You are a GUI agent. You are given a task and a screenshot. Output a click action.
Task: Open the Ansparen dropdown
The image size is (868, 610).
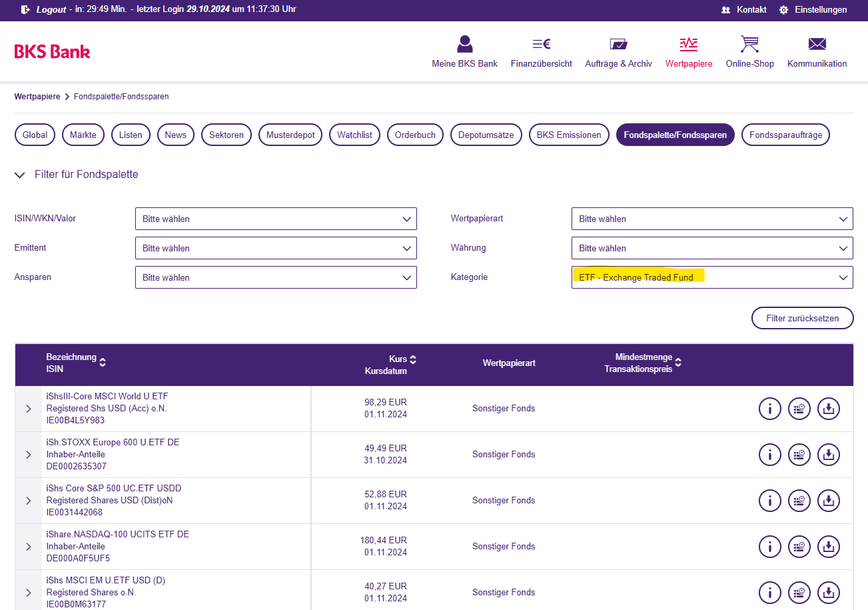pyautogui.click(x=276, y=277)
